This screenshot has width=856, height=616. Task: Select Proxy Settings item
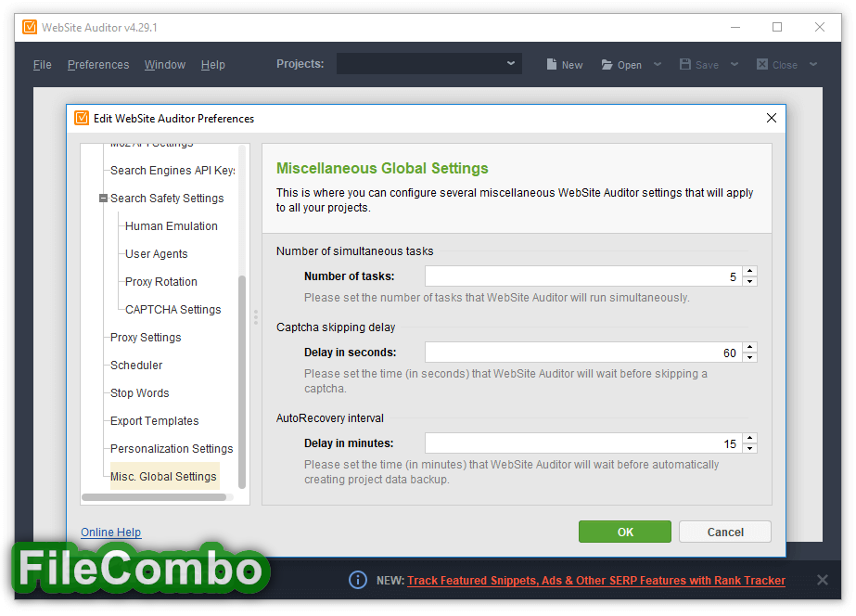(146, 338)
